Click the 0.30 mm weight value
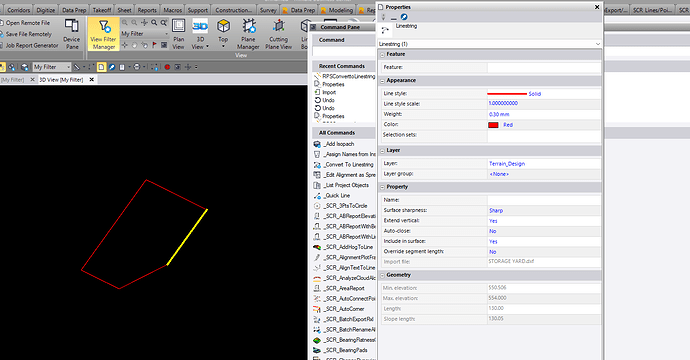This screenshot has width=690, height=360. point(499,114)
